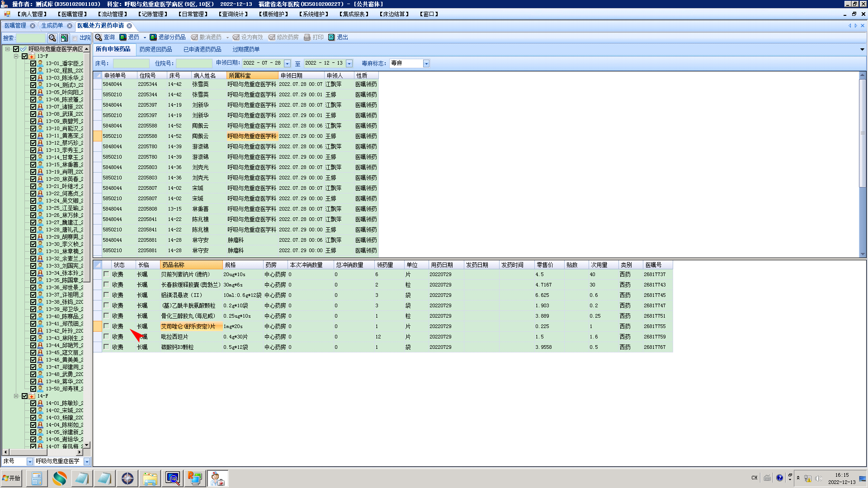Click the 退药 toolbar icon
Screen dimensions: 868x488
pyautogui.click(x=123, y=38)
